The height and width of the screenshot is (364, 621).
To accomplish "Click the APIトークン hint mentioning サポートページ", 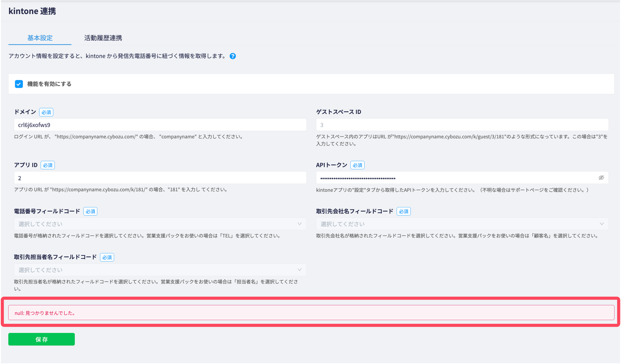I will [452, 190].
